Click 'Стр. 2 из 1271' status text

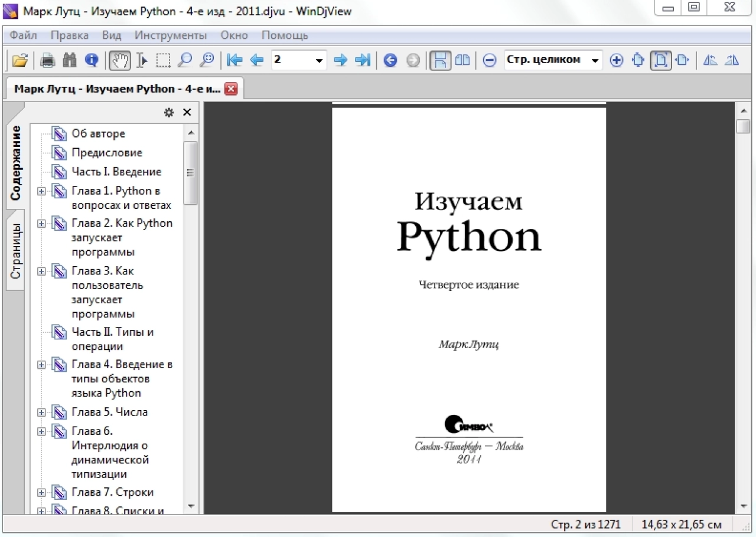(586, 524)
